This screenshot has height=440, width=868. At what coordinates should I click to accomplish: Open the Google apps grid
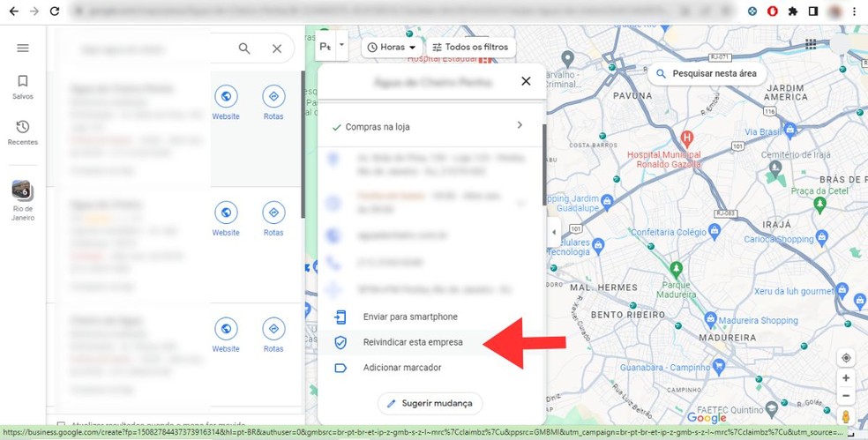coord(811,44)
